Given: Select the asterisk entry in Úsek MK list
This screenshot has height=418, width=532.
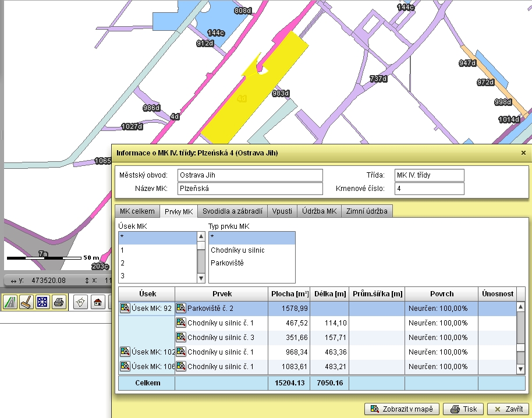Looking at the screenshot, I should [x=158, y=238].
